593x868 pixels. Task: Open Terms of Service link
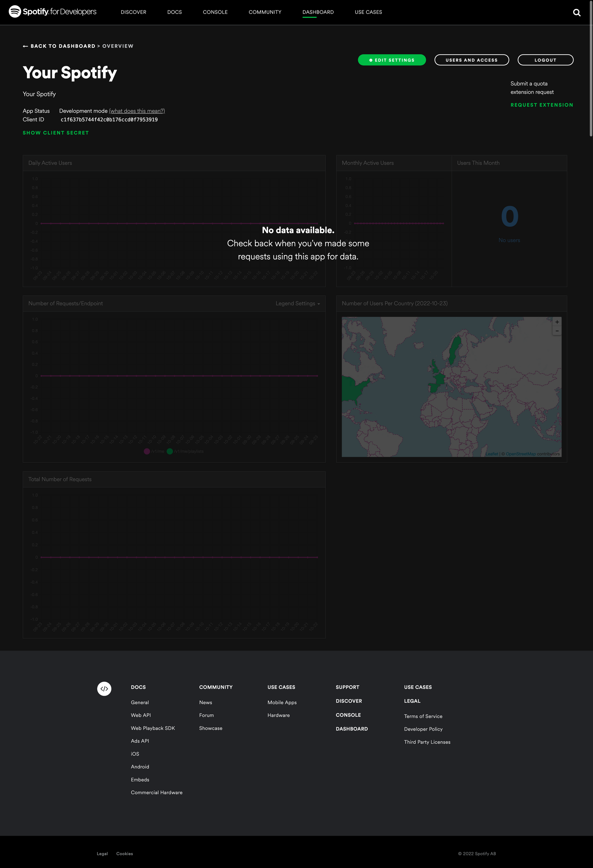pyautogui.click(x=423, y=716)
